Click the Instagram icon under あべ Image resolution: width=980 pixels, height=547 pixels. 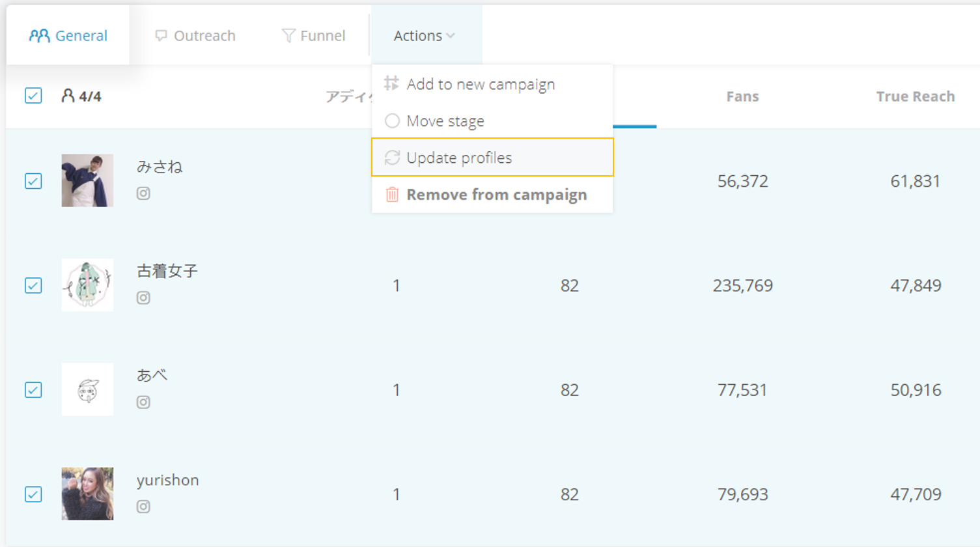[143, 402]
